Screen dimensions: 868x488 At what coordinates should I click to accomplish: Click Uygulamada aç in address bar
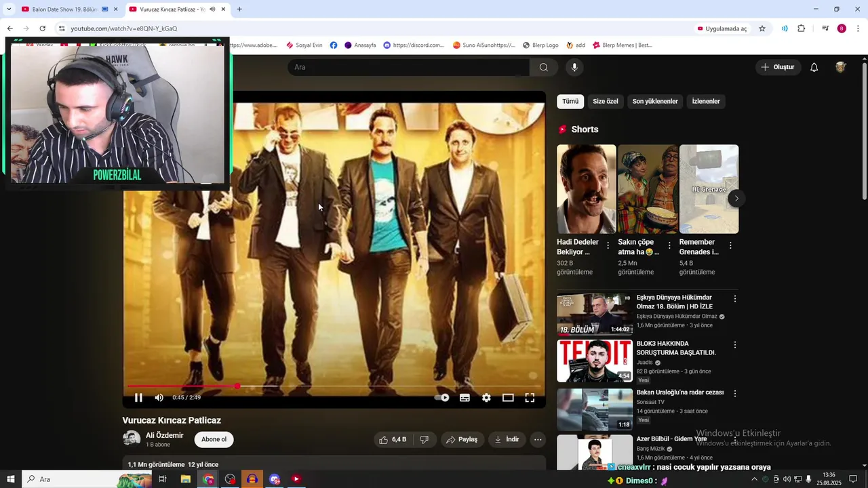coord(722,28)
